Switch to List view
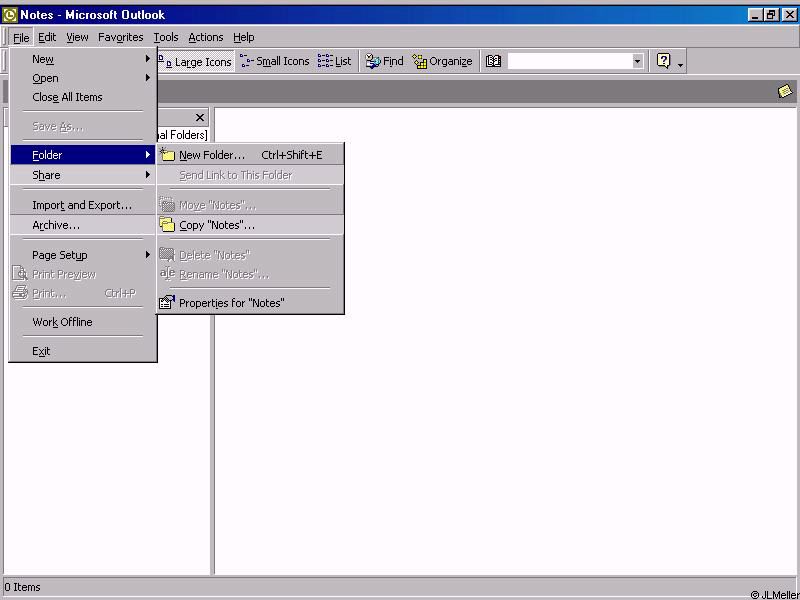Viewport: 800px width, 600px height. pos(335,61)
